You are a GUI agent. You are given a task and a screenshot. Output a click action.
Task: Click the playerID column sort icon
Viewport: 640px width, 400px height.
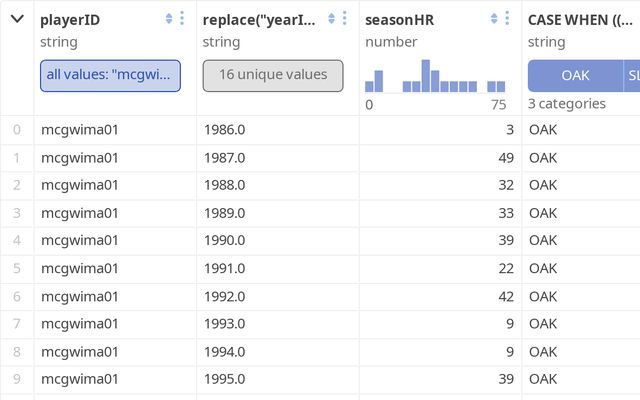tap(169, 19)
